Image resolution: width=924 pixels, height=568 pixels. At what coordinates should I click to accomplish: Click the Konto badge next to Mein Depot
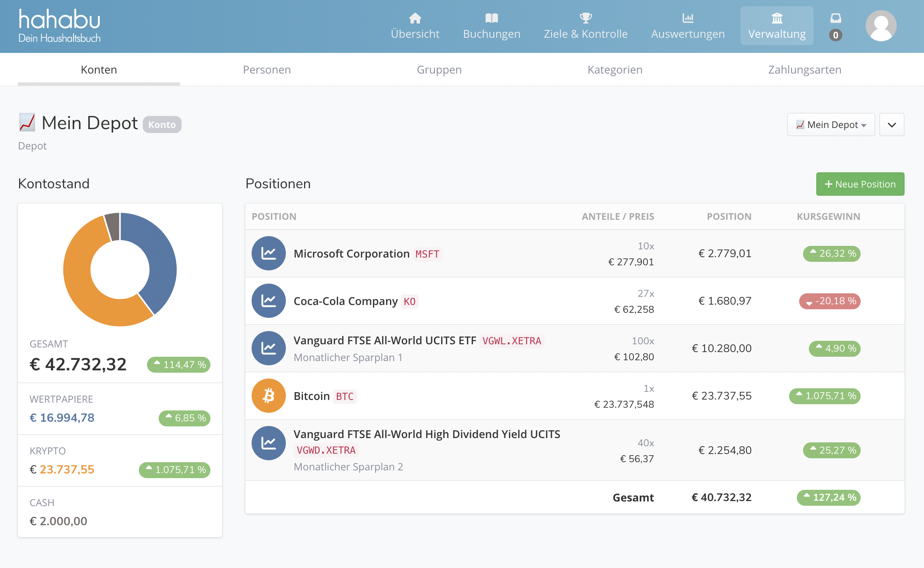pos(162,124)
